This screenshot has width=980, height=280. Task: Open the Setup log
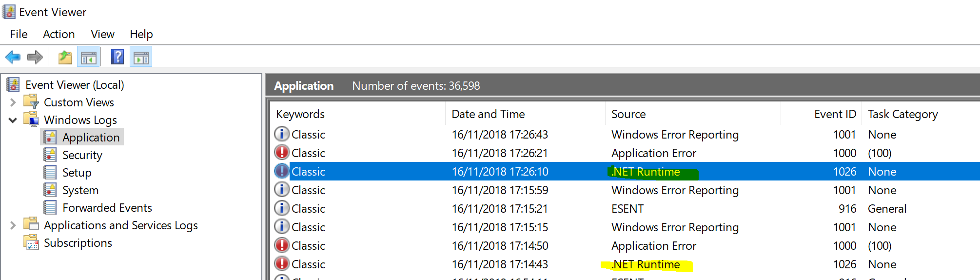pyautogui.click(x=77, y=173)
